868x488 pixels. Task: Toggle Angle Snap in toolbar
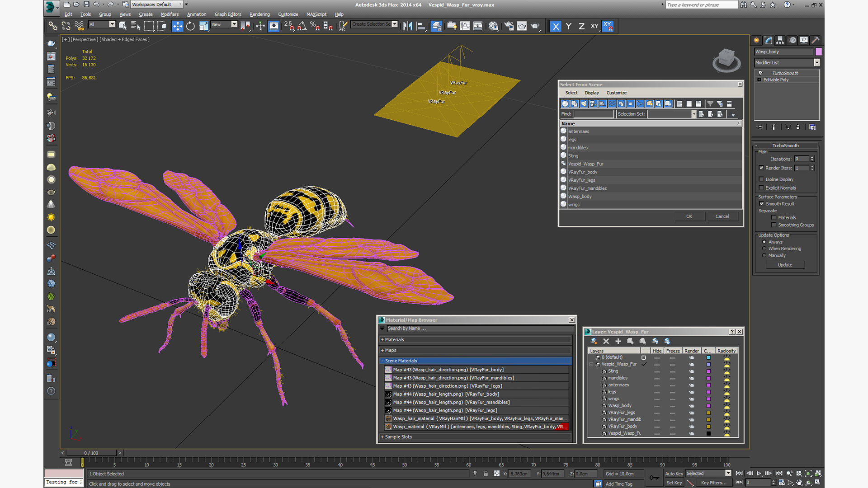point(302,26)
